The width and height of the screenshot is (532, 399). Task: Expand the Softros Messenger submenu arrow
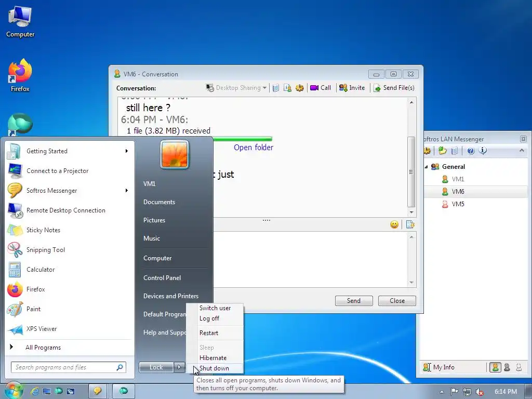(x=127, y=190)
